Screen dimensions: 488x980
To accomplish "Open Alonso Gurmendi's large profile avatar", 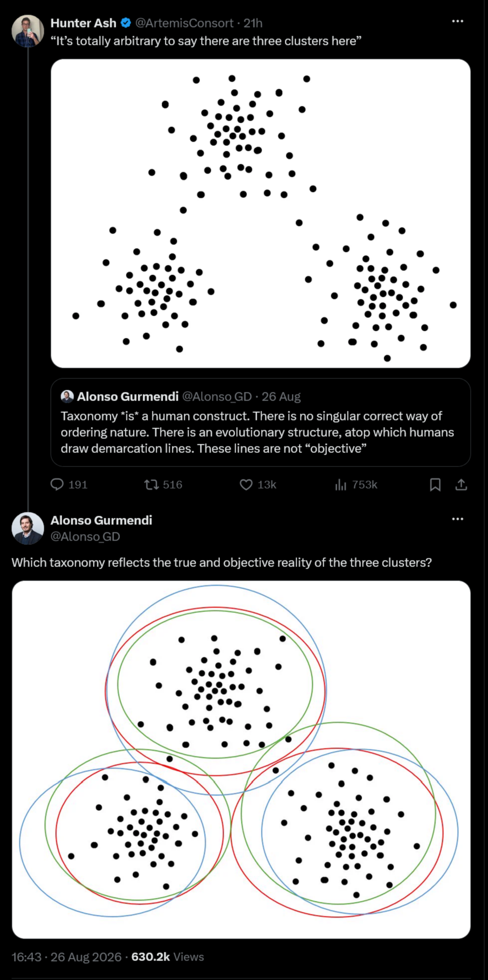I will pos(28,528).
